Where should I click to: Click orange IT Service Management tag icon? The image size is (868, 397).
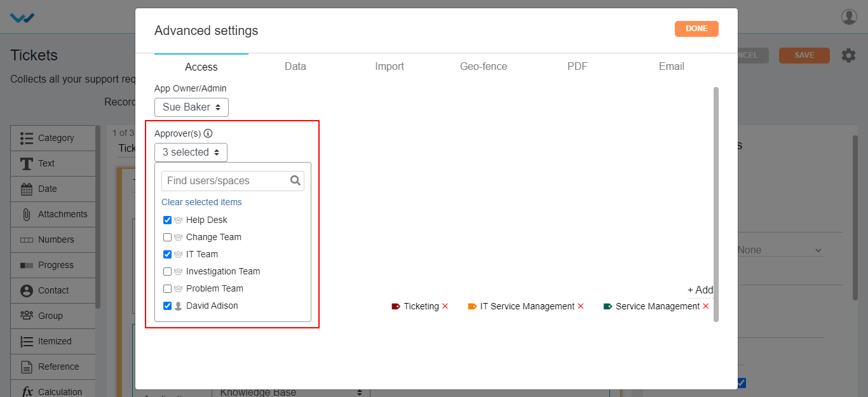(x=472, y=306)
